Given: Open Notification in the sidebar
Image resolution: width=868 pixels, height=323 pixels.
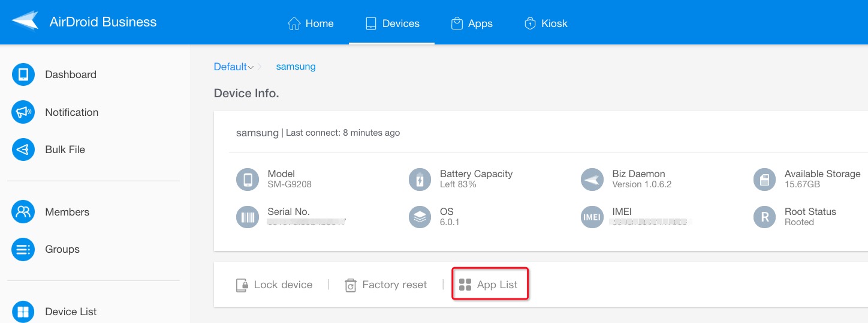Looking at the screenshot, I should [55, 112].
